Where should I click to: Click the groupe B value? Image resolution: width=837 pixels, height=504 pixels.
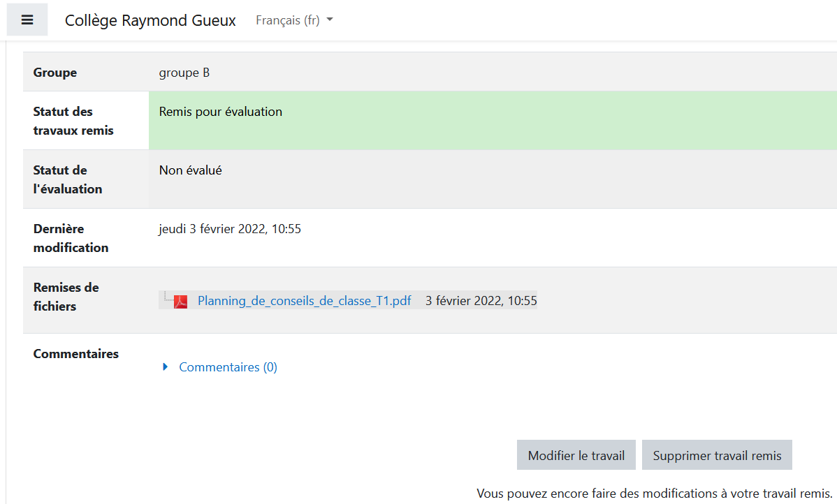tap(184, 73)
